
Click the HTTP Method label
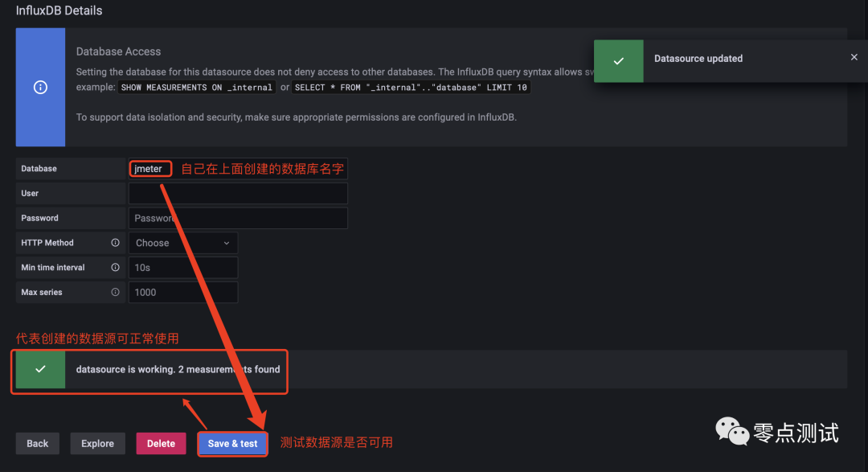[x=47, y=243]
